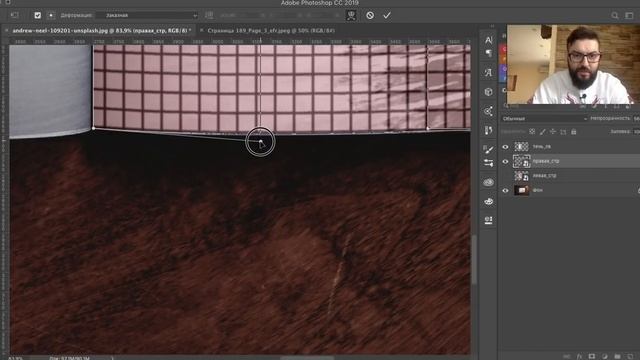The image size is (640, 360).
Task: Click the circled warp control handle
Action: click(x=260, y=142)
